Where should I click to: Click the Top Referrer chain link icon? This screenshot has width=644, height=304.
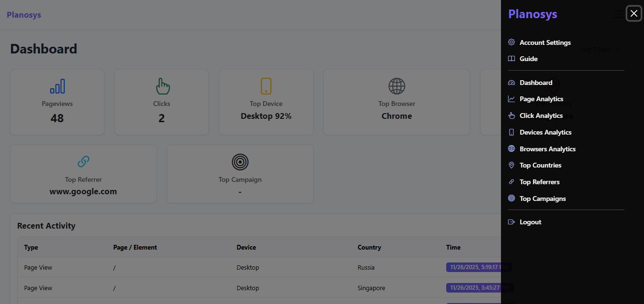[x=83, y=161]
